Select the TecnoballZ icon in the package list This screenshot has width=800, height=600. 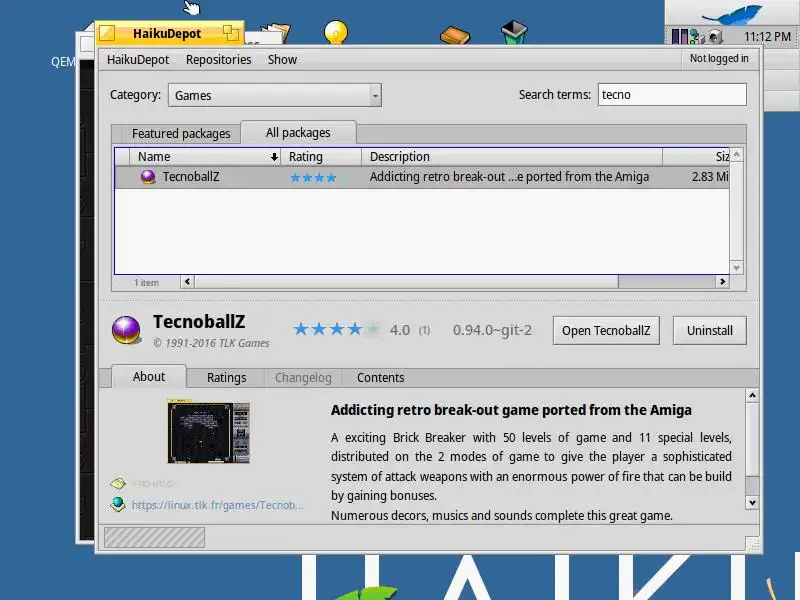pos(148,177)
